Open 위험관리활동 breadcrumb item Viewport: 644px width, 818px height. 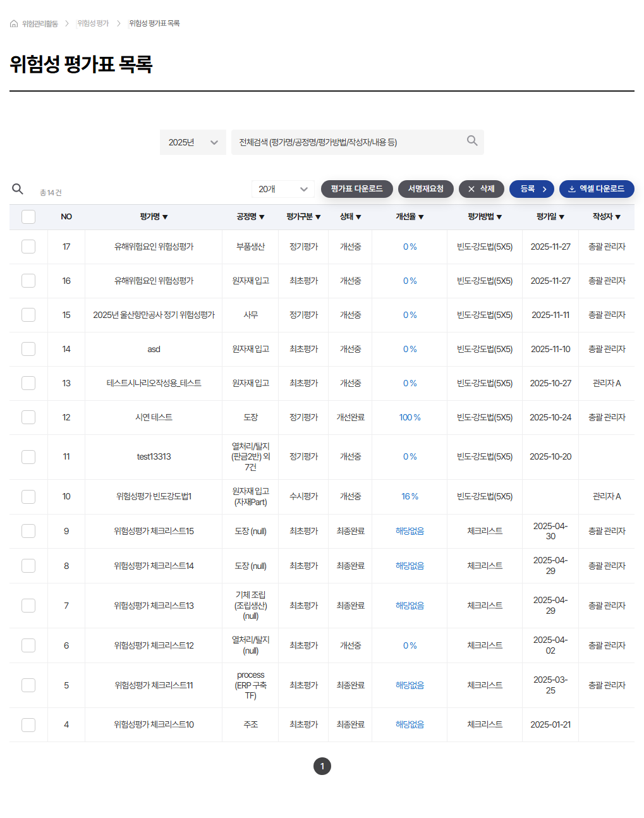(x=40, y=23)
